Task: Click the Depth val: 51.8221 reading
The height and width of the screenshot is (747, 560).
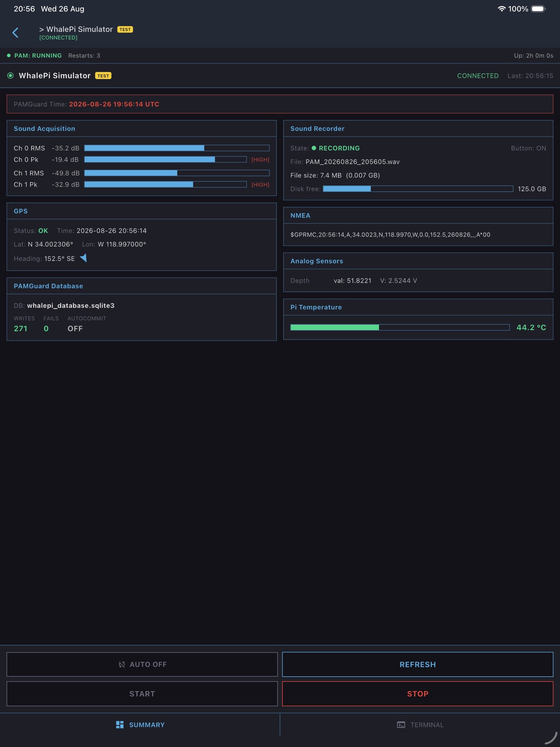Action: tap(352, 281)
